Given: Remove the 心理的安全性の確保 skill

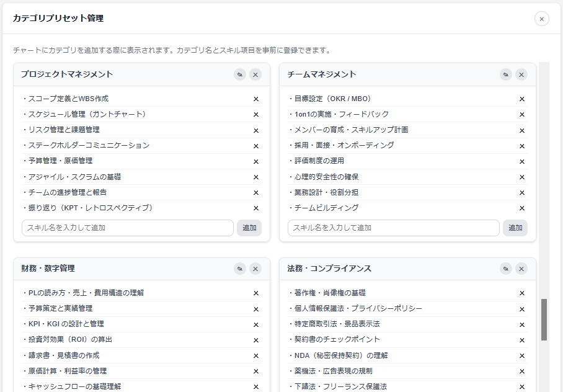Looking at the screenshot, I should click(x=522, y=177).
